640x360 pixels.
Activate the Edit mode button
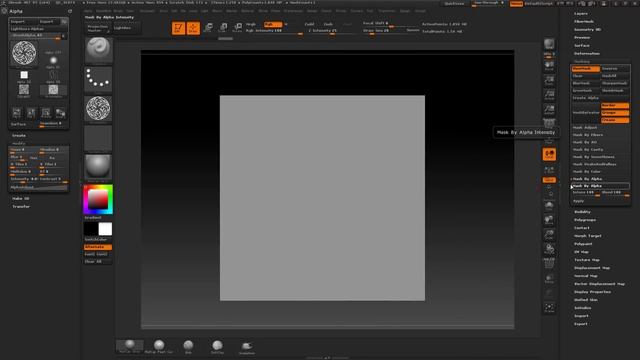[x=178, y=28]
